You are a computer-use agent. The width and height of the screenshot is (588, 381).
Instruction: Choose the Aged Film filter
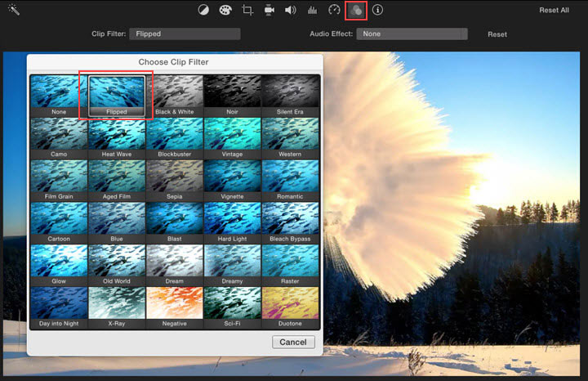click(x=117, y=181)
